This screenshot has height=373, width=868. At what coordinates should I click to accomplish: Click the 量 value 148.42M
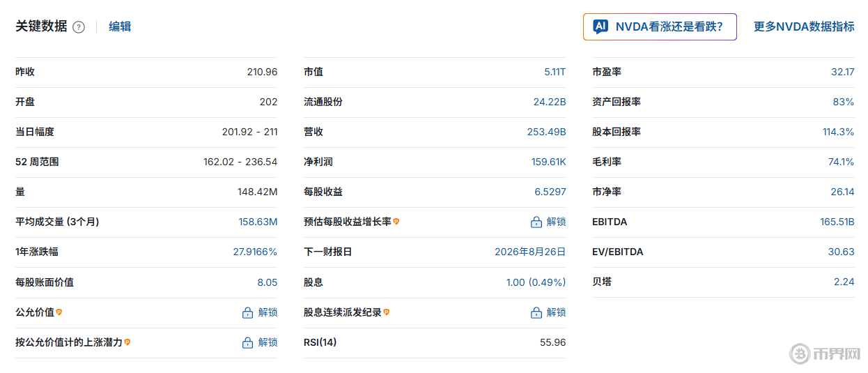[257, 192]
